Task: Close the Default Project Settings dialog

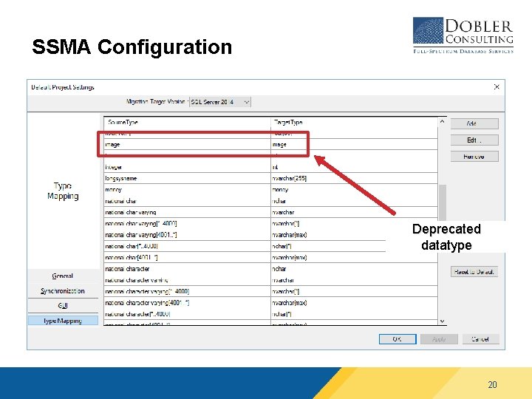Action: pyautogui.click(x=497, y=87)
